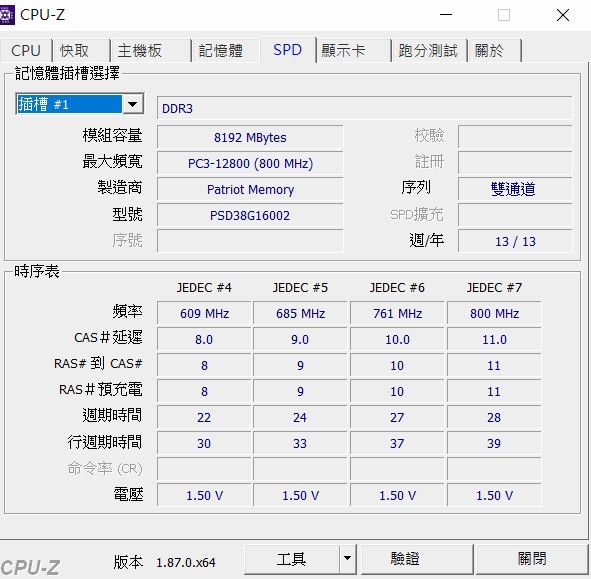The width and height of the screenshot is (591, 579).
Task: Click the RAS# 預充電 row label
Action: (101, 389)
